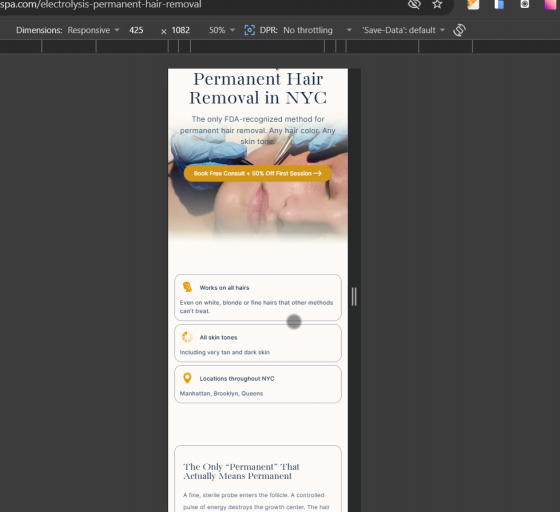Open the Save-Data default dropdown
Viewport: 560px width, 512px height.
tap(404, 30)
